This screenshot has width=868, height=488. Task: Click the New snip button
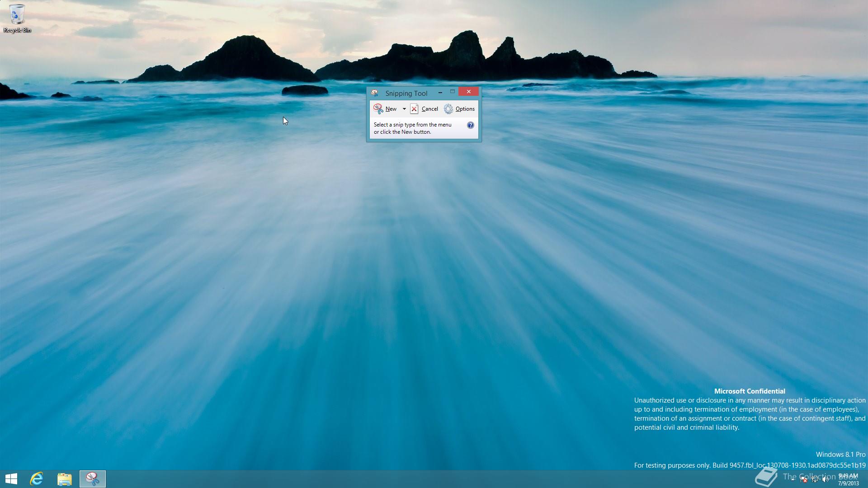tap(385, 109)
